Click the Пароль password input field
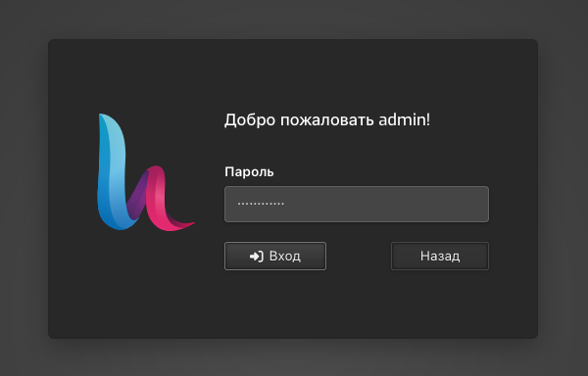 pos(357,204)
